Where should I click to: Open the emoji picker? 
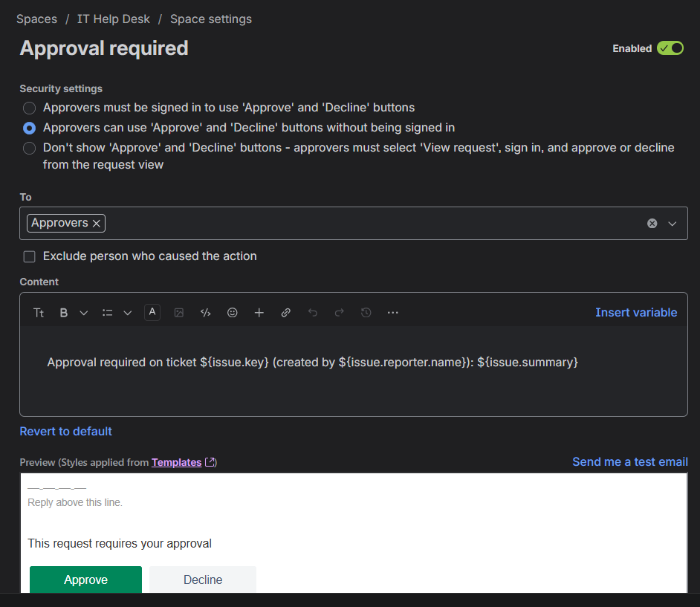point(232,312)
